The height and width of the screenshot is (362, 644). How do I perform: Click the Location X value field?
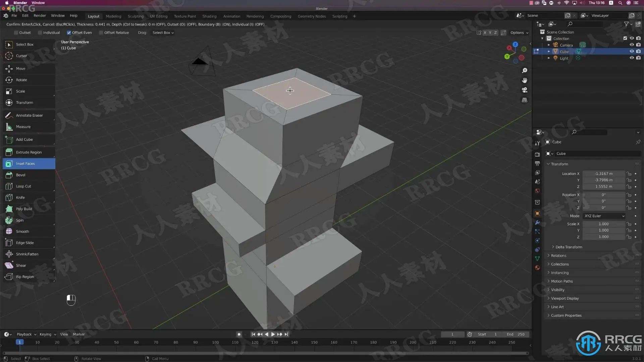point(604,174)
